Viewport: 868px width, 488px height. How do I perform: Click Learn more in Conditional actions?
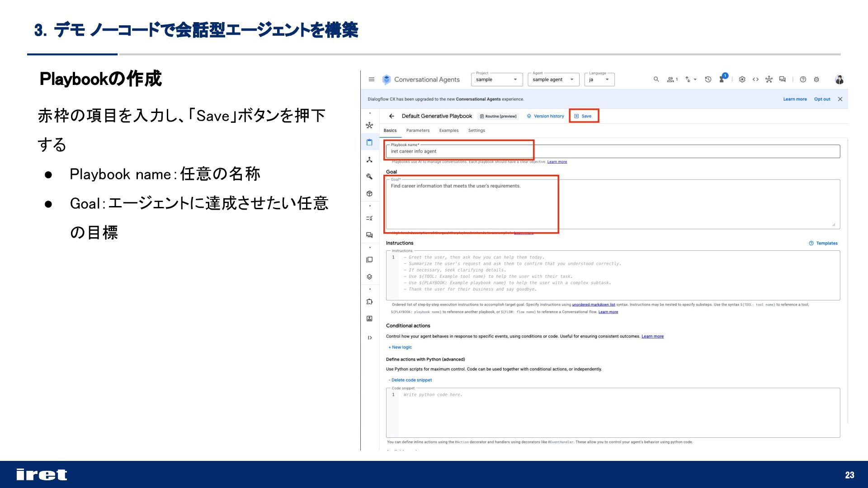[x=652, y=336]
